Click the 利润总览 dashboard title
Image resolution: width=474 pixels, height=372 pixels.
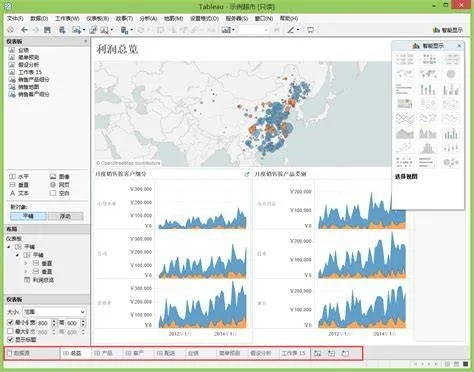(x=117, y=49)
